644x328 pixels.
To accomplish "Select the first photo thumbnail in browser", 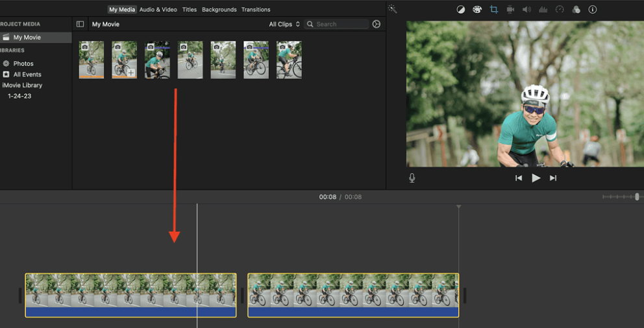I will 91,60.
